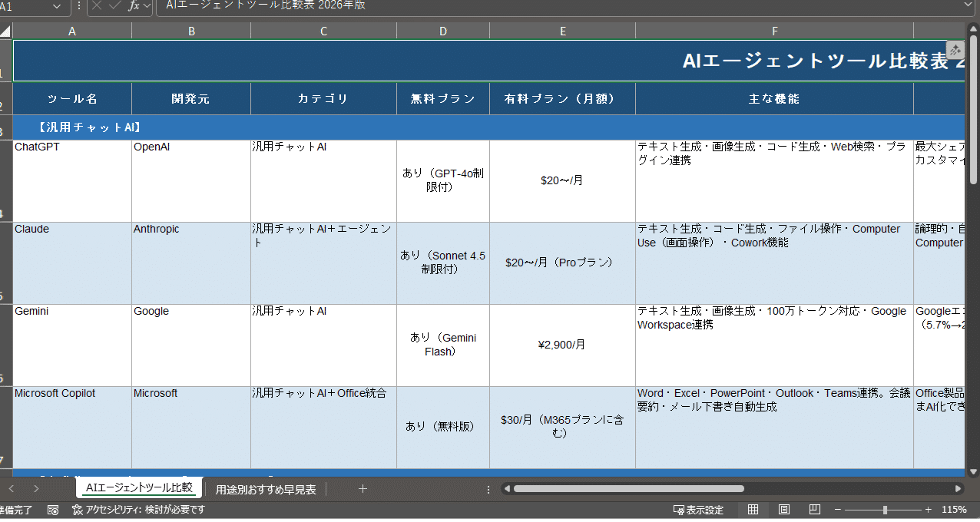Select the Anthropic cell
The height and width of the screenshot is (522, 980).
click(x=191, y=263)
